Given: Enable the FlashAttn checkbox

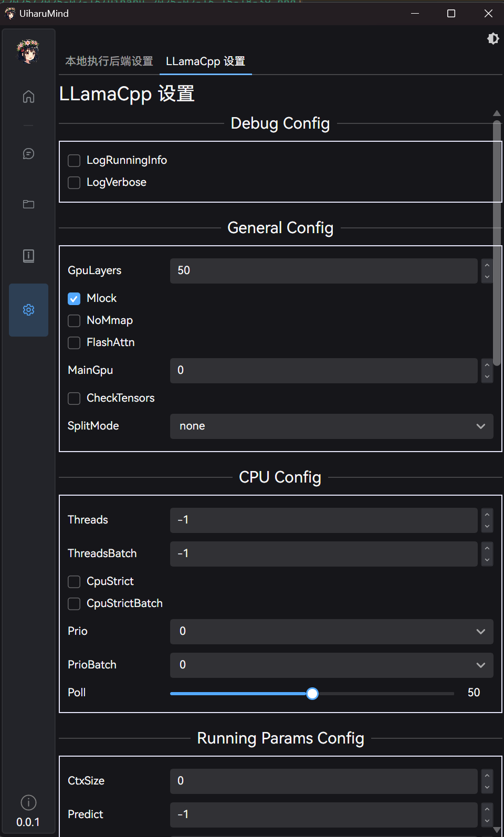Looking at the screenshot, I should [x=74, y=343].
